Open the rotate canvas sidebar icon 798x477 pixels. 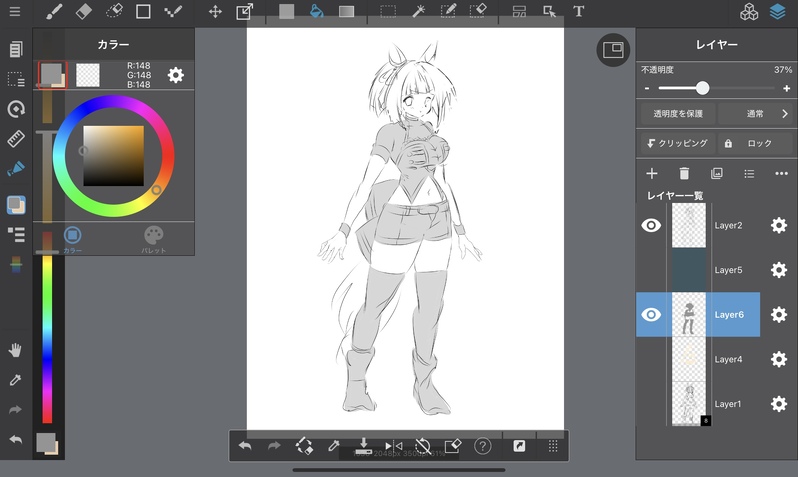[16, 109]
